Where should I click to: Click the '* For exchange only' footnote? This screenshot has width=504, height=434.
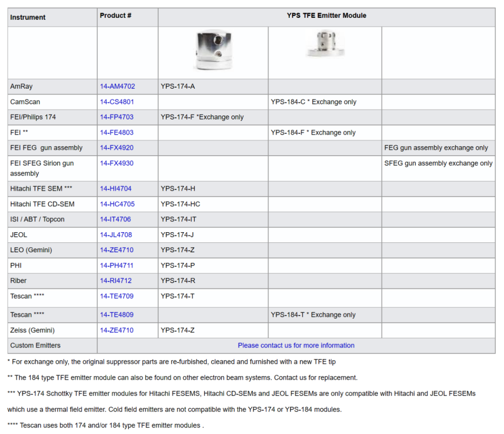pyautogui.click(x=172, y=362)
